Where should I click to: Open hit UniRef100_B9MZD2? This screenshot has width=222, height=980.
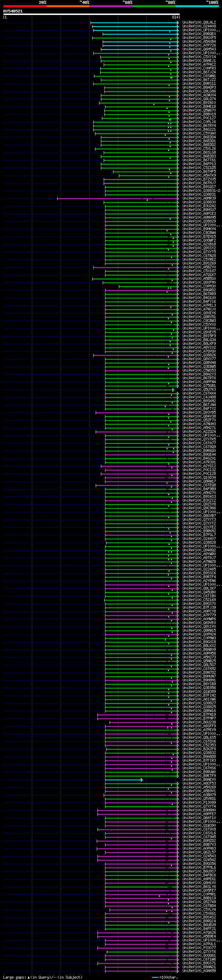[x=199, y=840]
